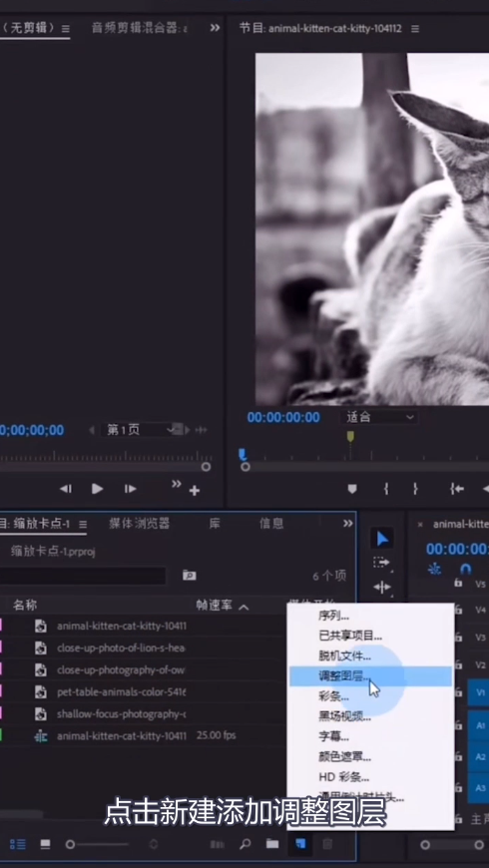Switch Project panel to list view
This screenshot has width=489, height=868.
[18, 844]
